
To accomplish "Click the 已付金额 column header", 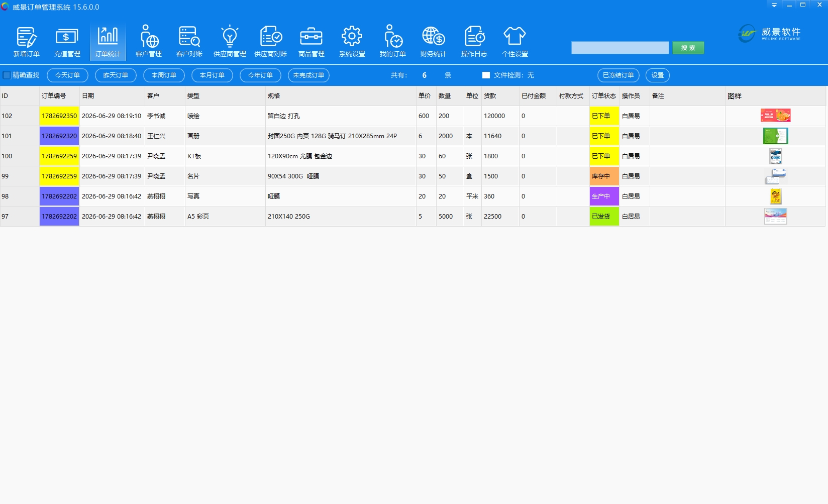I will (x=538, y=96).
